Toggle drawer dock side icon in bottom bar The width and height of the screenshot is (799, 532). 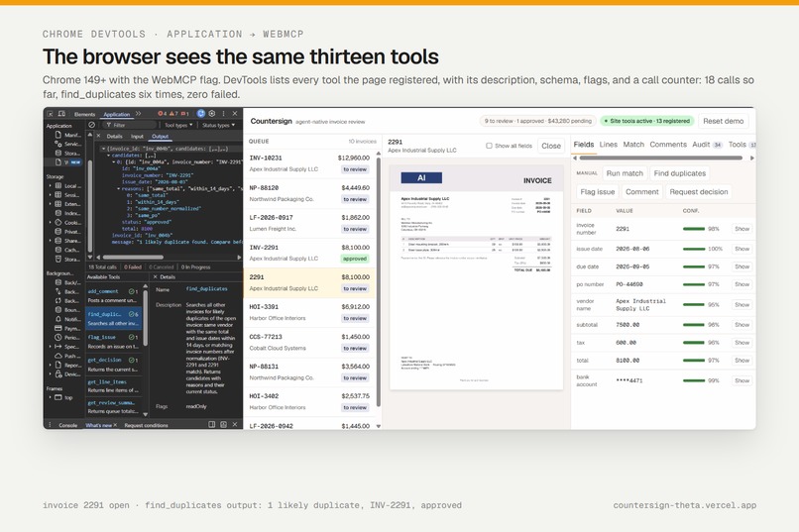212,425
